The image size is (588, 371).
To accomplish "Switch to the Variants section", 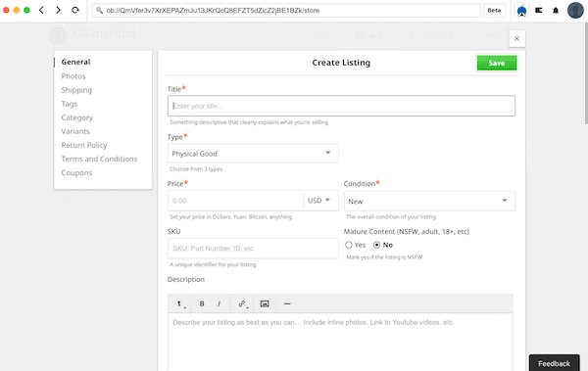I will pos(75,131).
